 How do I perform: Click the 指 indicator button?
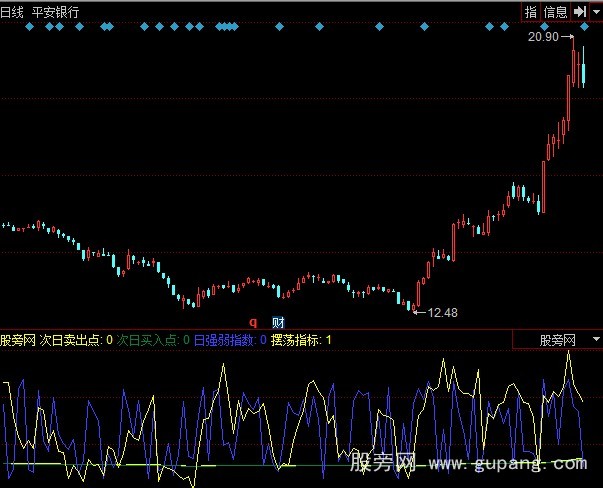(531, 12)
